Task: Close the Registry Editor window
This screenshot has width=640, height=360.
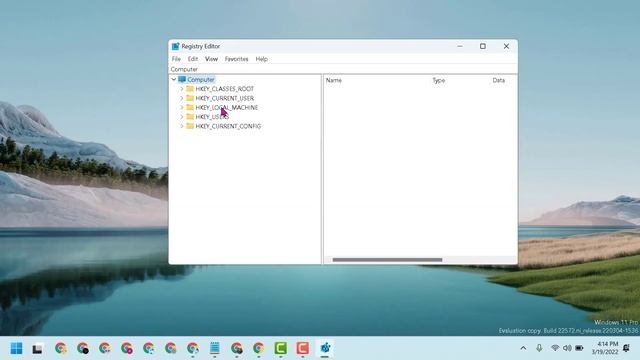Action: point(506,46)
